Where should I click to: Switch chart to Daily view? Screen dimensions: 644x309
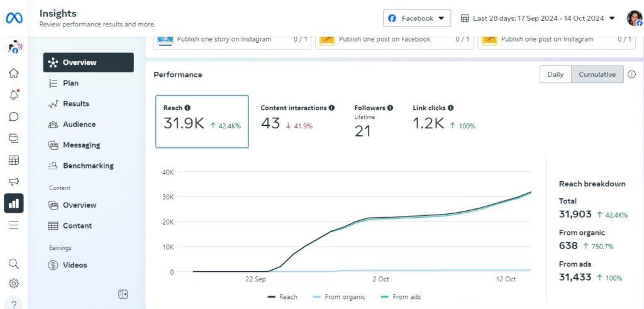click(x=555, y=74)
